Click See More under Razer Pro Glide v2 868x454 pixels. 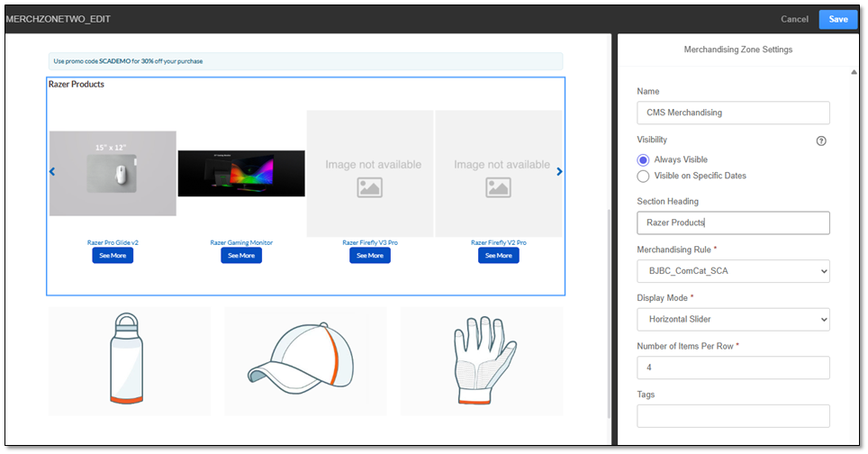(x=113, y=255)
